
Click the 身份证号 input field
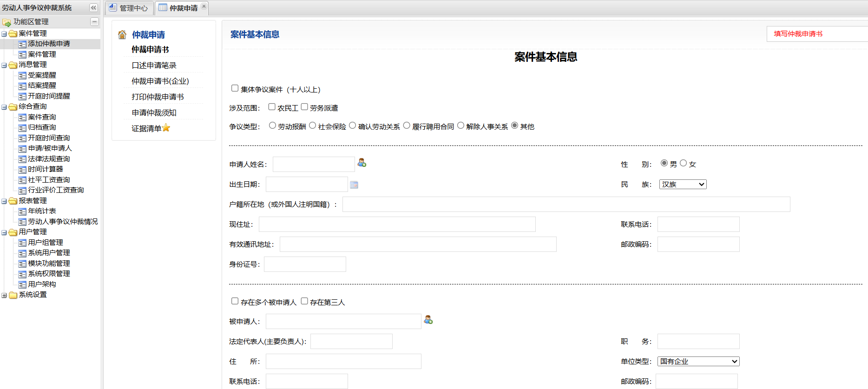[305, 264]
